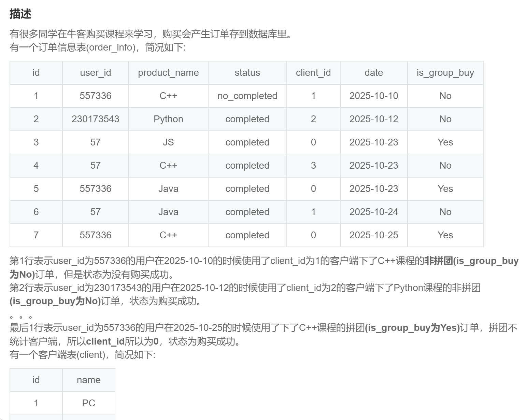Click the 'no_completed' status cell
The width and height of the screenshot is (527, 420).
247,96
